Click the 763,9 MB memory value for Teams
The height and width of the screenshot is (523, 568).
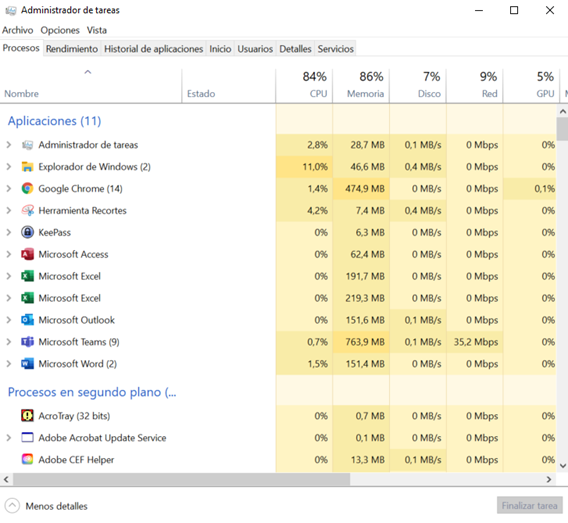coord(365,342)
